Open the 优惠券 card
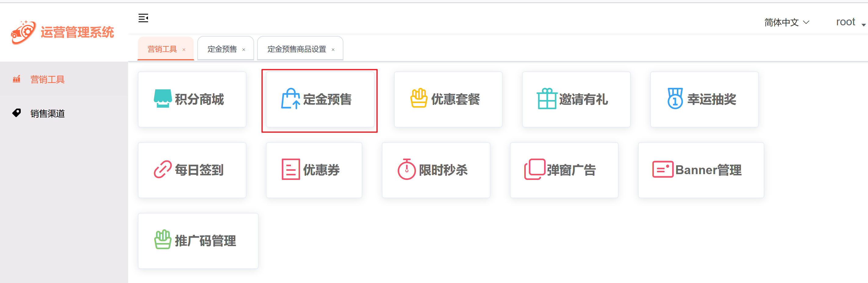The width and height of the screenshot is (868, 283). coord(314,170)
